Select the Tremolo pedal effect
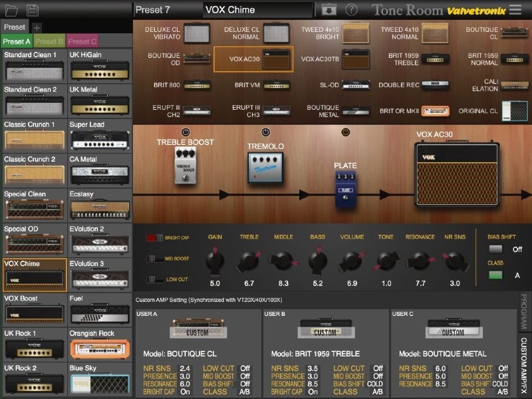 265,168
